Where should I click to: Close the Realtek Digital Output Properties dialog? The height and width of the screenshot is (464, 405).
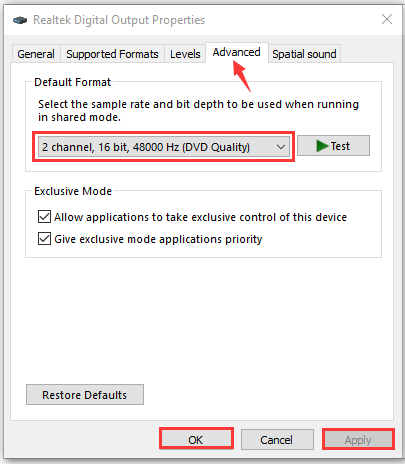387,19
